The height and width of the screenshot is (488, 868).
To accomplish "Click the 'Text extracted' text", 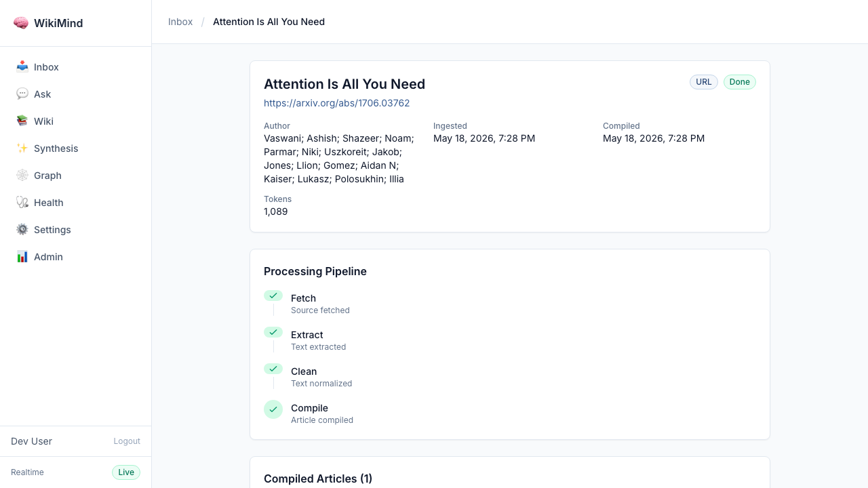I will point(319,347).
